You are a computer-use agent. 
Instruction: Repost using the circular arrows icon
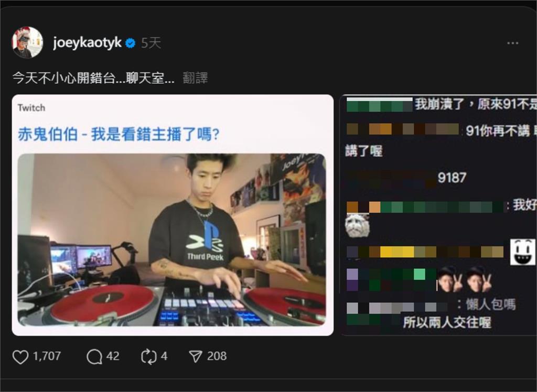tap(148, 357)
